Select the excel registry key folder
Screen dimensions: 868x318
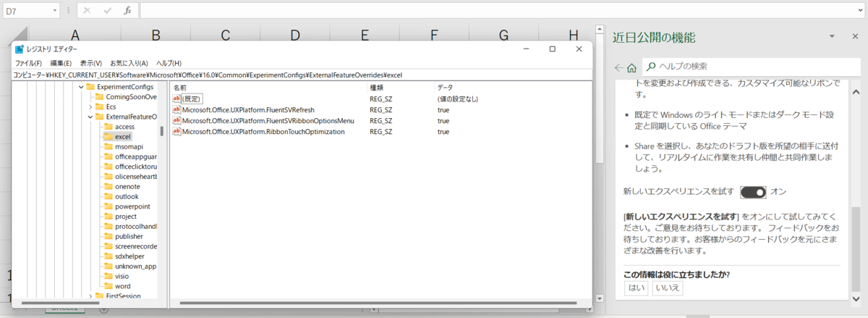[119, 136]
